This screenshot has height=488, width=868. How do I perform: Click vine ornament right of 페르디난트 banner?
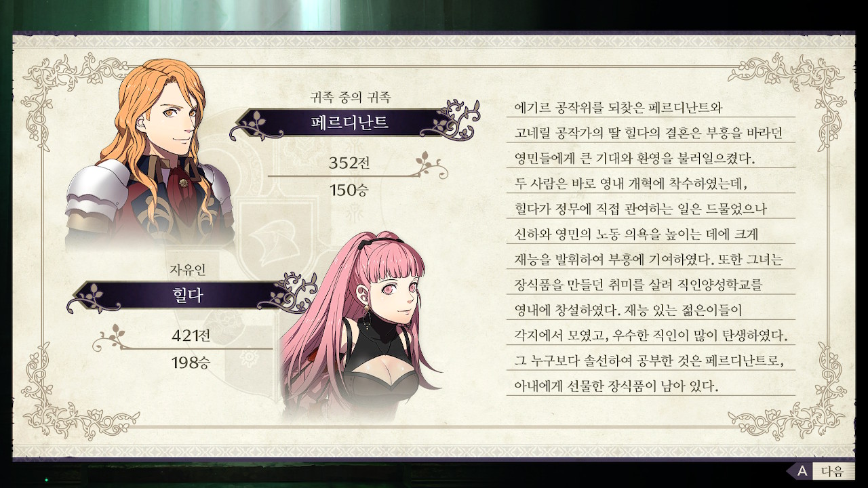click(460, 119)
